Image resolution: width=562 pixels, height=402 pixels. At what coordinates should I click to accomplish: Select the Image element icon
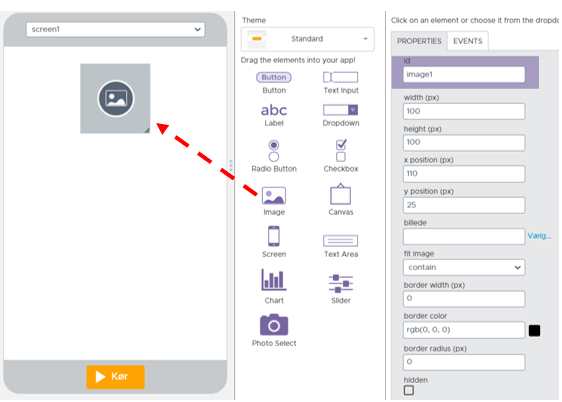tap(274, 196)
